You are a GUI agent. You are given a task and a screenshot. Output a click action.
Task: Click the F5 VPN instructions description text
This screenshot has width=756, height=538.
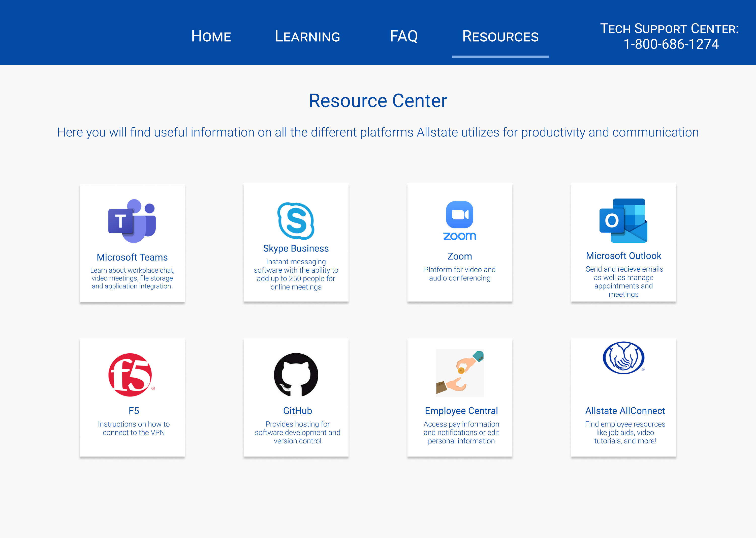pos(134,428)
